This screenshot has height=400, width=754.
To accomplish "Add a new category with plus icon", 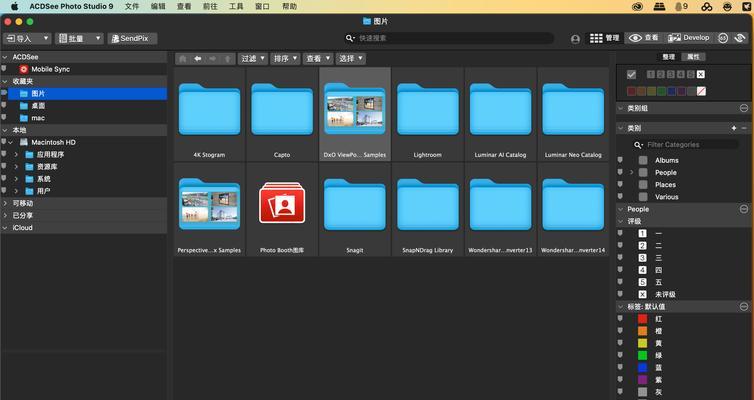I will pos(734,128).
